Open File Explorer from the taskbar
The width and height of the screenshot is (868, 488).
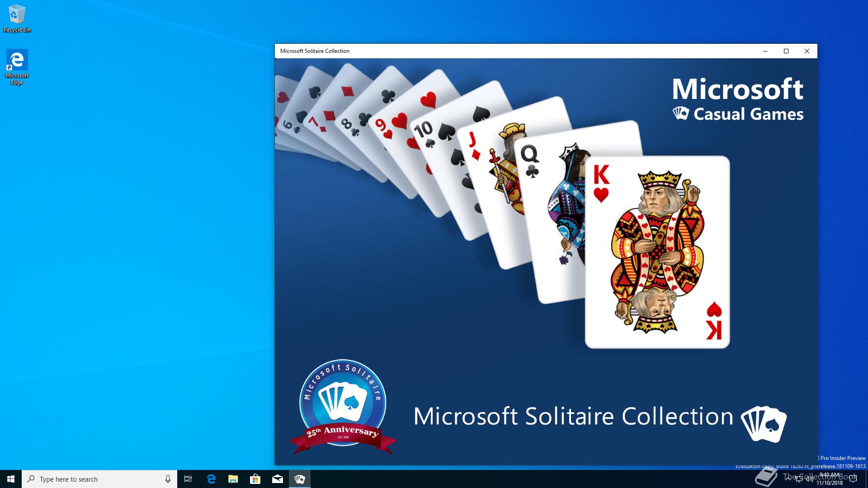(233, 479)
